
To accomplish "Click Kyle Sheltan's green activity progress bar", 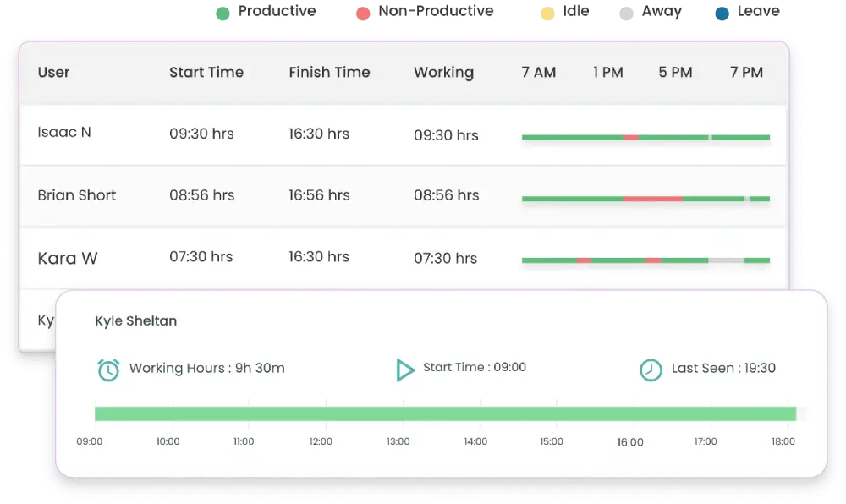I will [x=446, y=412].
